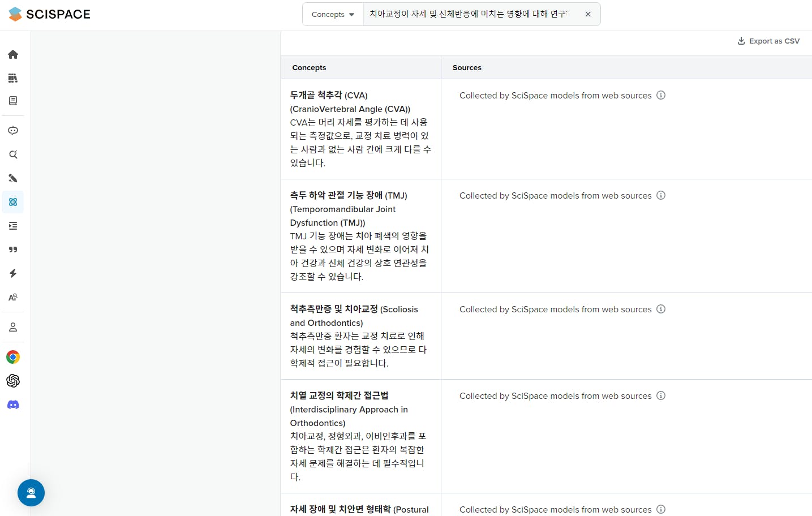The width and height of the screenshot is (812, 516).
Task: Click the info icon in the CVA row
Action: coord(661,95)
